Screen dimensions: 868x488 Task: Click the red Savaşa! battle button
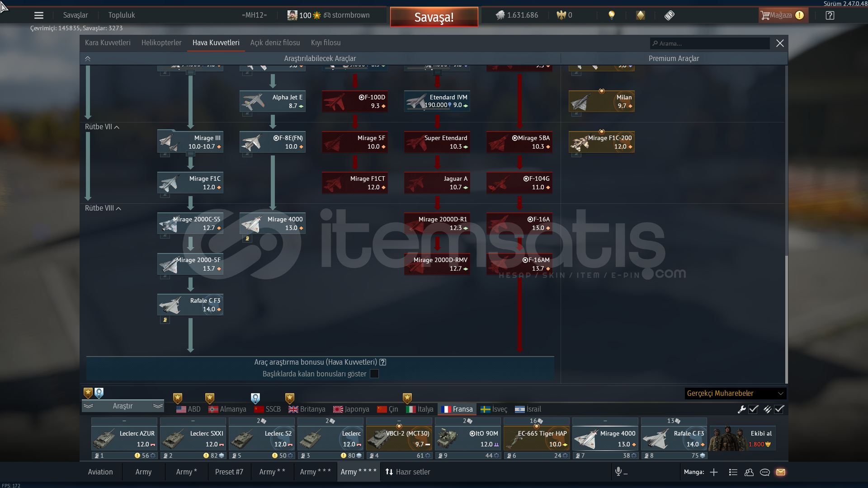point(434,17)
